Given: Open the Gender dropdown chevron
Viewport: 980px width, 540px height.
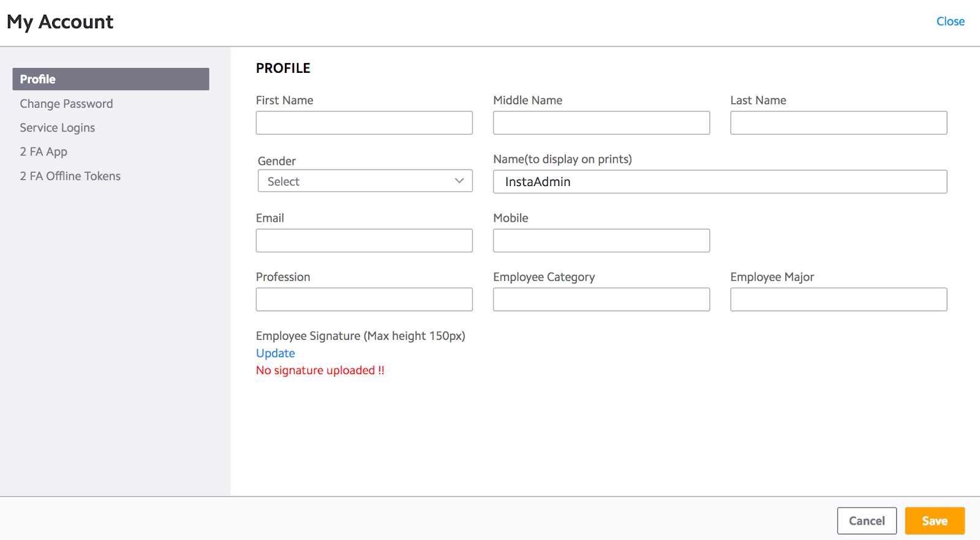Looking at the screenshot, I should (459, 181).
